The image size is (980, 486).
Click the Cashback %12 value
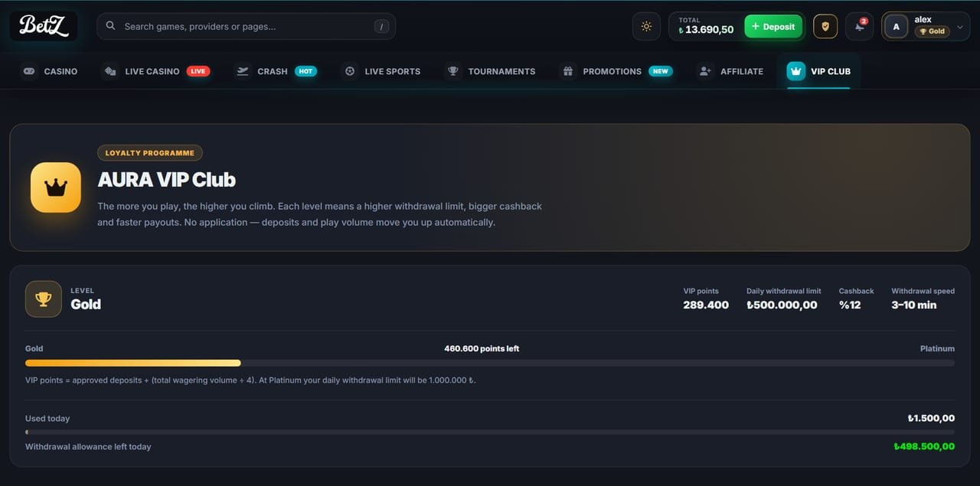850,305
